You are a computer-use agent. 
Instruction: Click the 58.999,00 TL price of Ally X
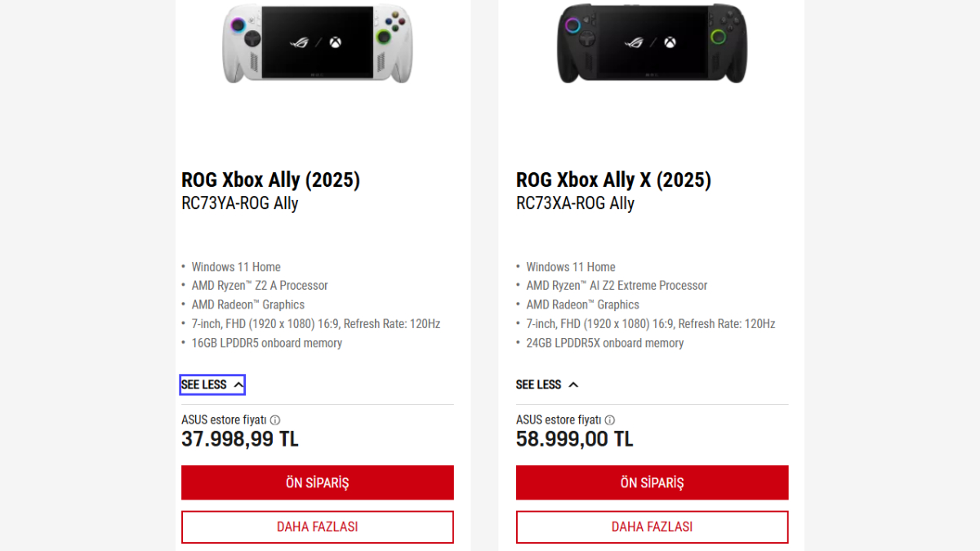[x=574, y=438]
